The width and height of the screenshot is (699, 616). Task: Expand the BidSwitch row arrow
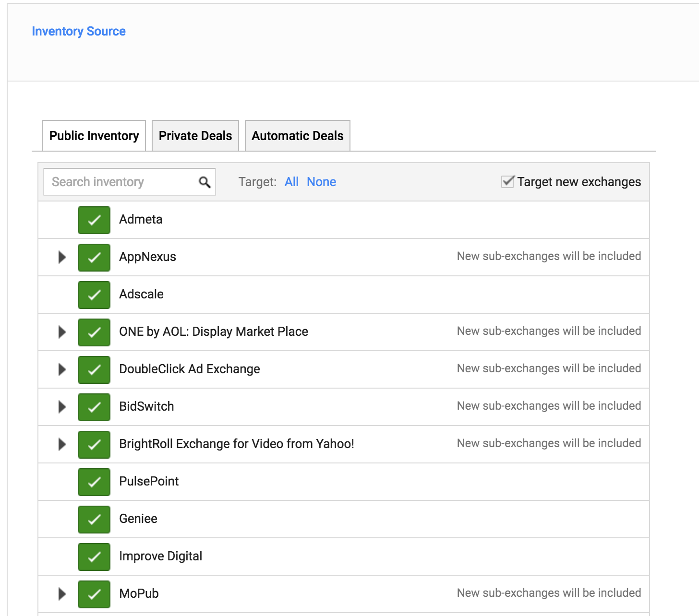[x=62, y=407]
